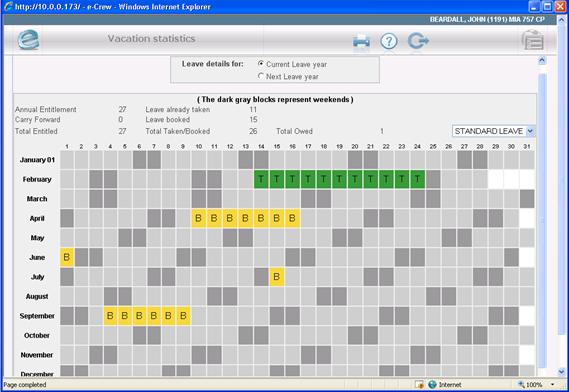Open the help question mark icon
This screenshot has width=569, height=392.
[x=389, y=41]
